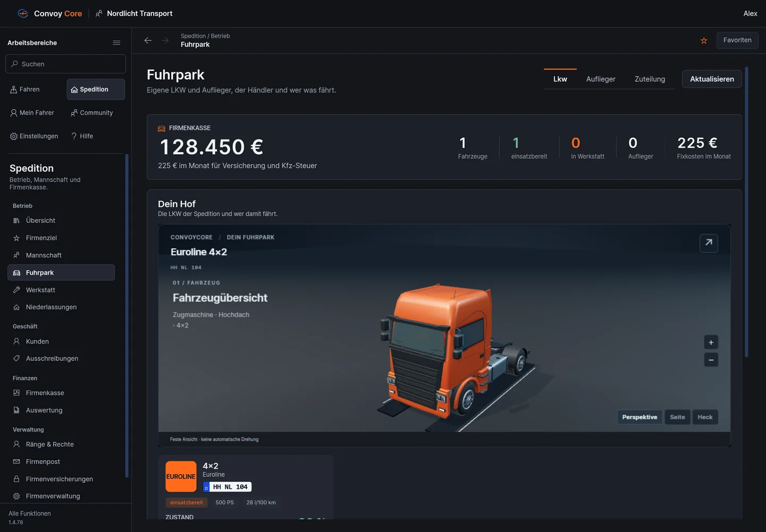Click the Suchen search field
The width and height of the screenshot is (766, 532).
65,64
